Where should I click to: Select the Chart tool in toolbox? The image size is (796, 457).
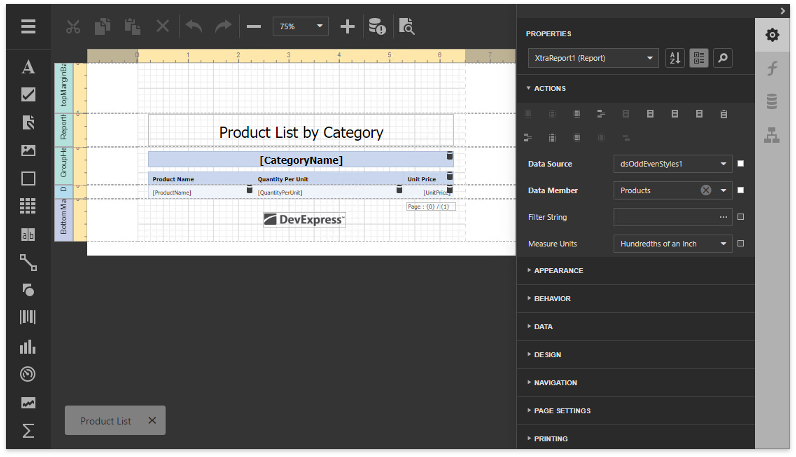click(x=28, y=347)
